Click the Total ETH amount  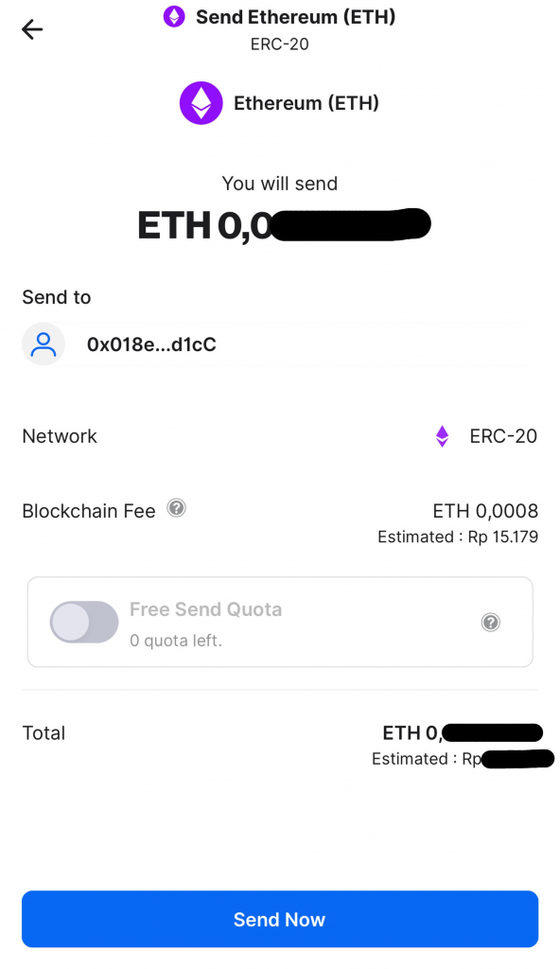click(x=463, y=733)
